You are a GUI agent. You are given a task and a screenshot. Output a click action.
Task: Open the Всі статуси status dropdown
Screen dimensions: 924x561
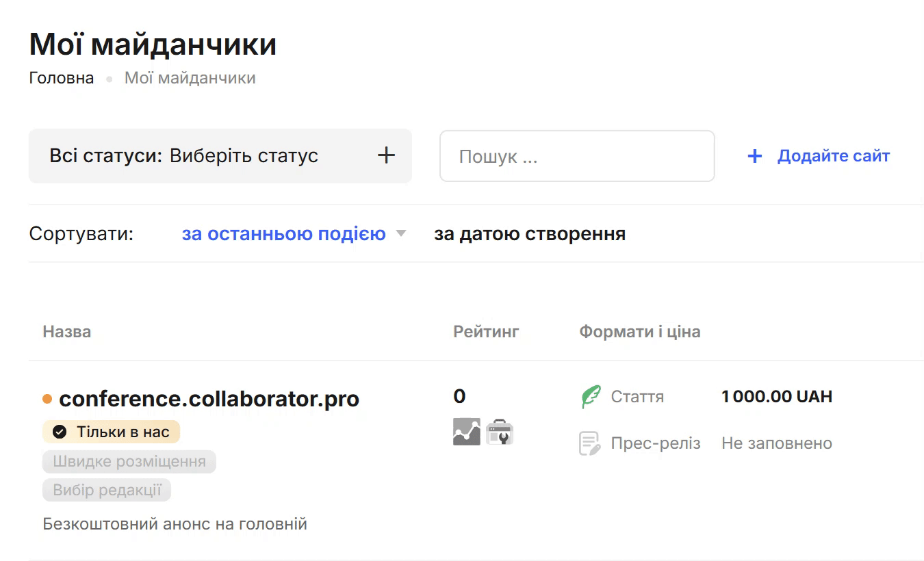coord(220,156)
